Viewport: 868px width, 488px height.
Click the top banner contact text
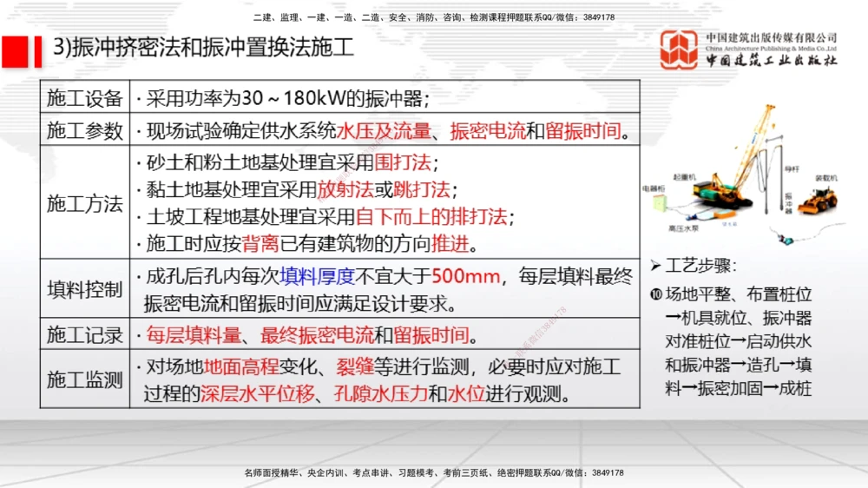434,17
